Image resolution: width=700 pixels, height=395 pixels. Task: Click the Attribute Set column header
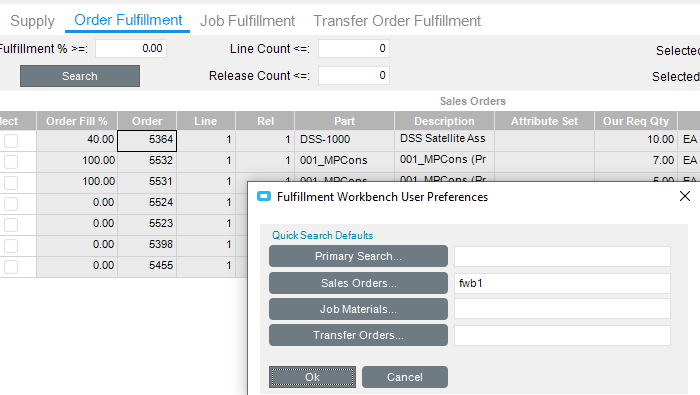coord(544,121)
